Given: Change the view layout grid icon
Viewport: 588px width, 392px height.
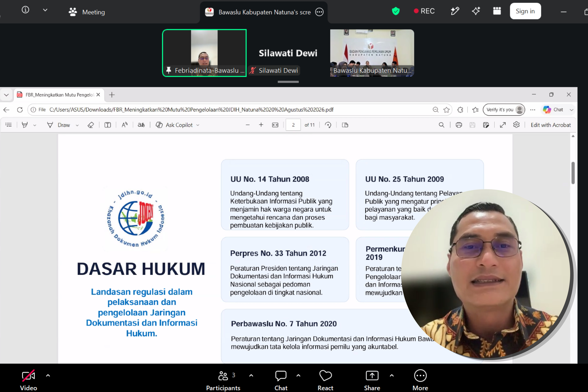Looking at the screenshot, I should [497, 11].
